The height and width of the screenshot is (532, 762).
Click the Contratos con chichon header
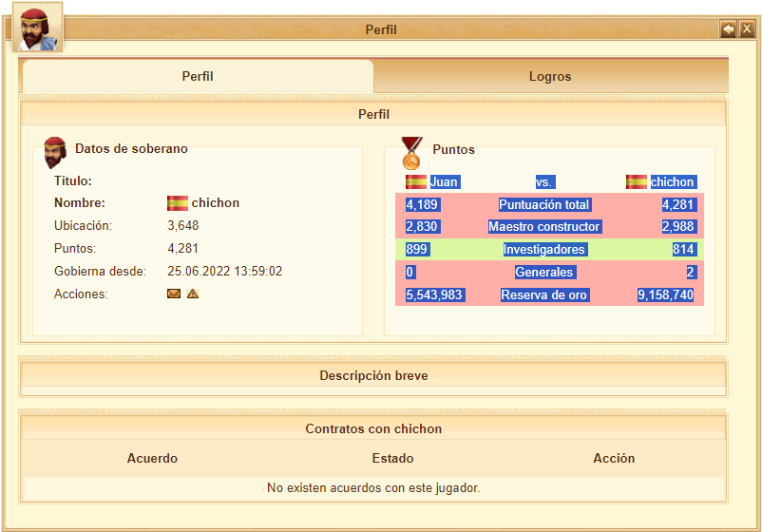click(373, 428)
